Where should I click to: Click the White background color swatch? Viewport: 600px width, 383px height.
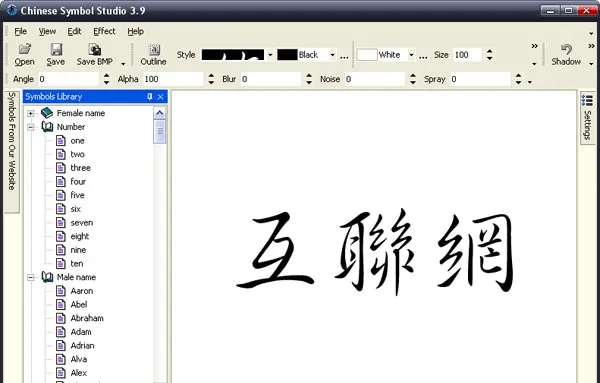(x=367, y=55)
